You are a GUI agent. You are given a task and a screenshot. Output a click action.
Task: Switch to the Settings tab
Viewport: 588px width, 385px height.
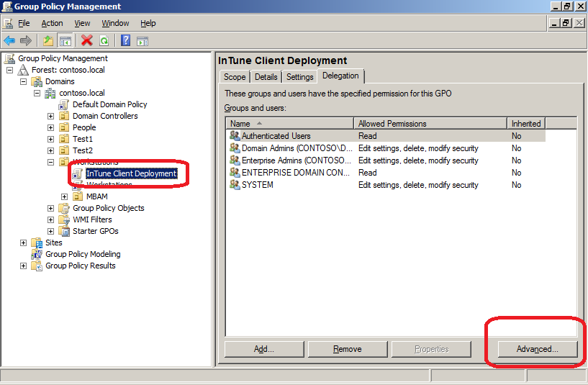tap(299, 77)
